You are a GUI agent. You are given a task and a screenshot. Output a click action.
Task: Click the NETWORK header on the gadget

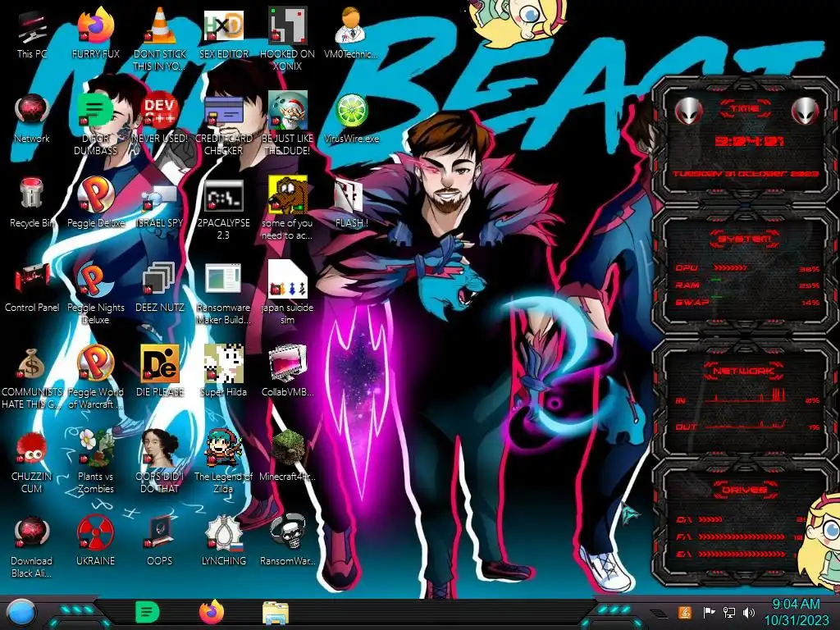745,370
